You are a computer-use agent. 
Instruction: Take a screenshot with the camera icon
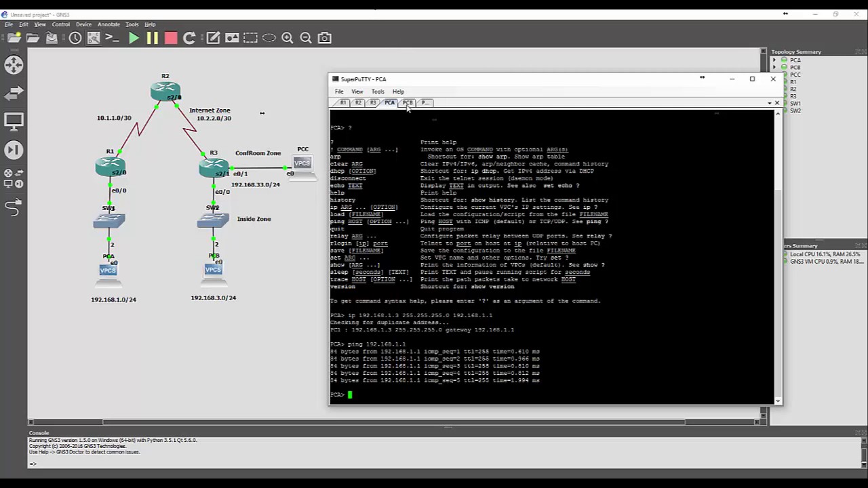tap(325, 39)
